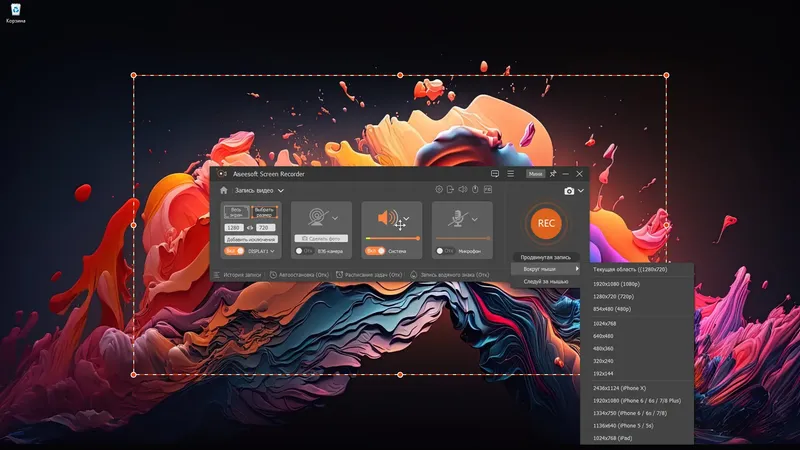This screenshot has height=450, width=800.
Task: Select the Весь экран full screen option
Action: click(x=236, y=212)
